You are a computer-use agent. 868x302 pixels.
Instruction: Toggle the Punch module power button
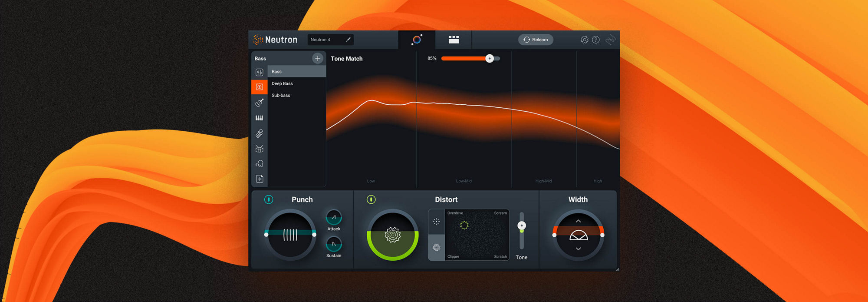point(269,199)
